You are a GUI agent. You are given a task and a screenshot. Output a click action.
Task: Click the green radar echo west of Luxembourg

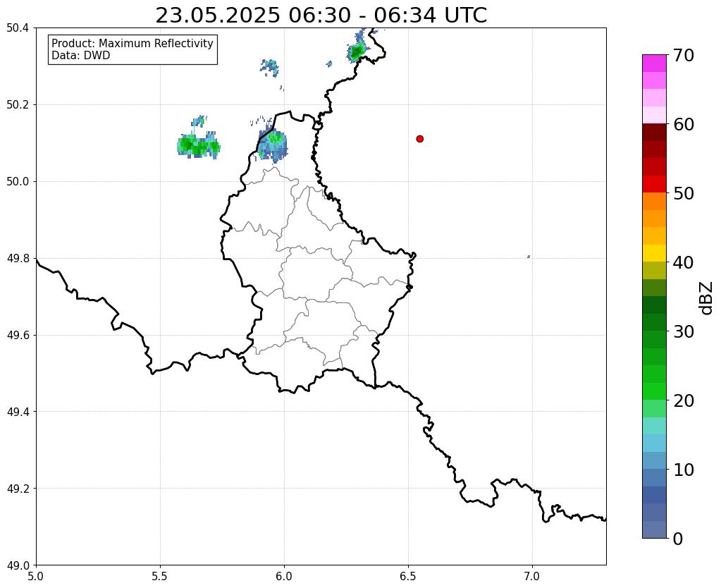click(199, 145)
